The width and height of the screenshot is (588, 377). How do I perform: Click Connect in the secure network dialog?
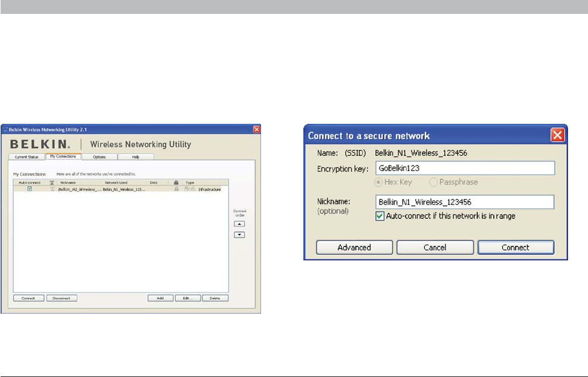tap(515, 247)
